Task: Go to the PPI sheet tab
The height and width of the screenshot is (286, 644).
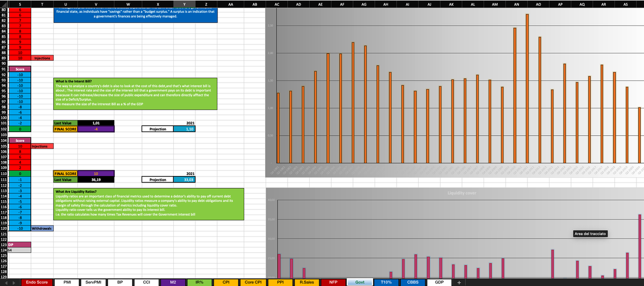Action: [281, 282]
